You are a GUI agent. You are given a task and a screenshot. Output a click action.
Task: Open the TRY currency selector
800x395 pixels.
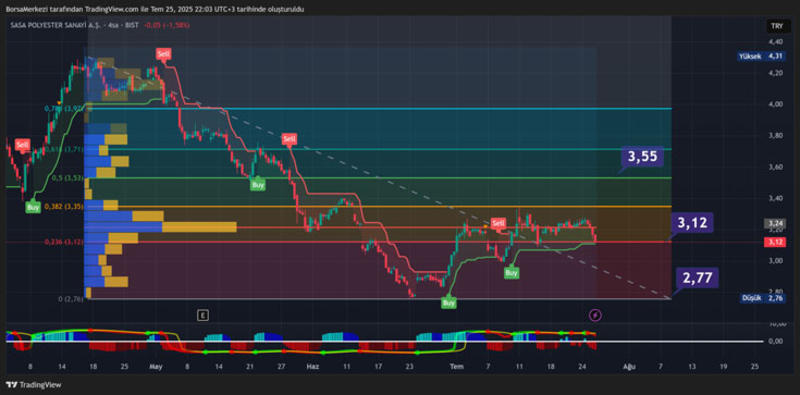(x=777, y=26)
